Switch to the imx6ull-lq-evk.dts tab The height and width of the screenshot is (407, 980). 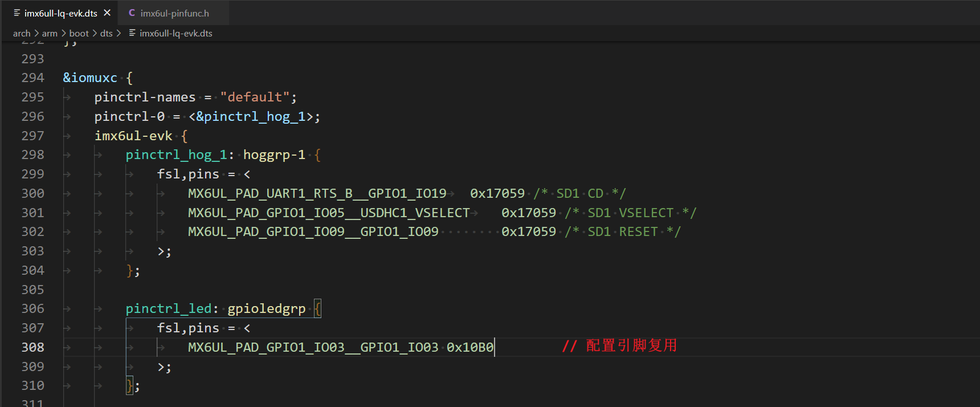[60, 13]
